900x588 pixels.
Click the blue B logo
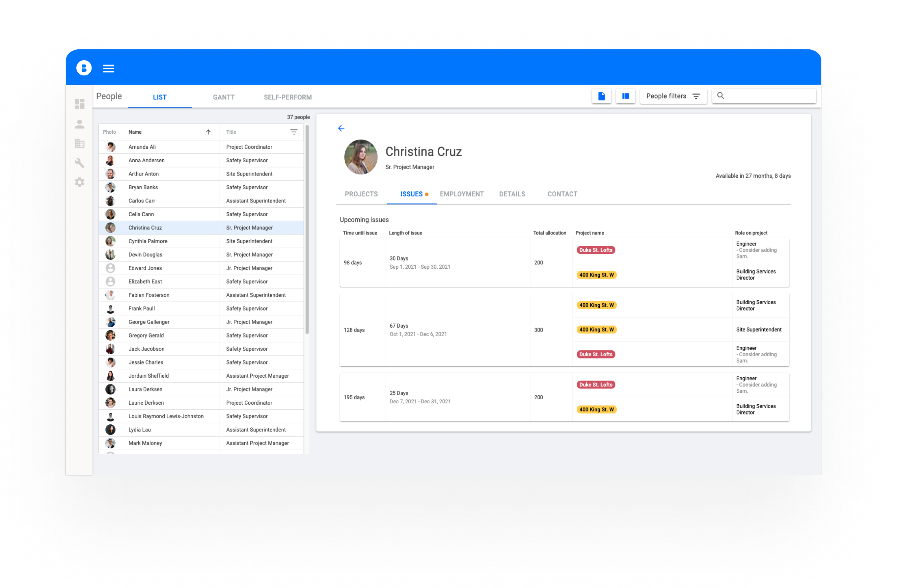pyautogui.click(x=84, y=68)
